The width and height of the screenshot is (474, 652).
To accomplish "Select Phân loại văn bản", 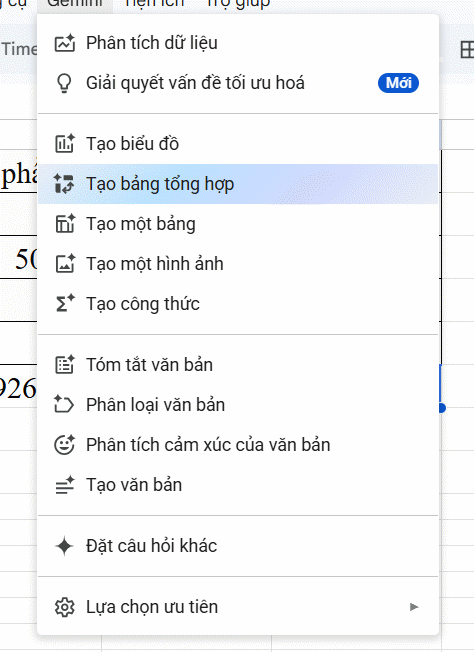I will (238, 405).
